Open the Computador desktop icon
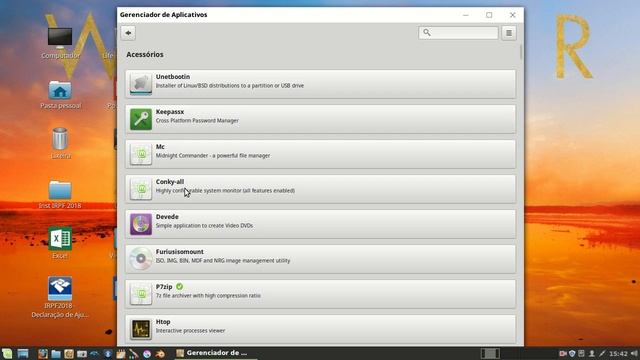Screen dimensions: 640x360 point(60,43)
